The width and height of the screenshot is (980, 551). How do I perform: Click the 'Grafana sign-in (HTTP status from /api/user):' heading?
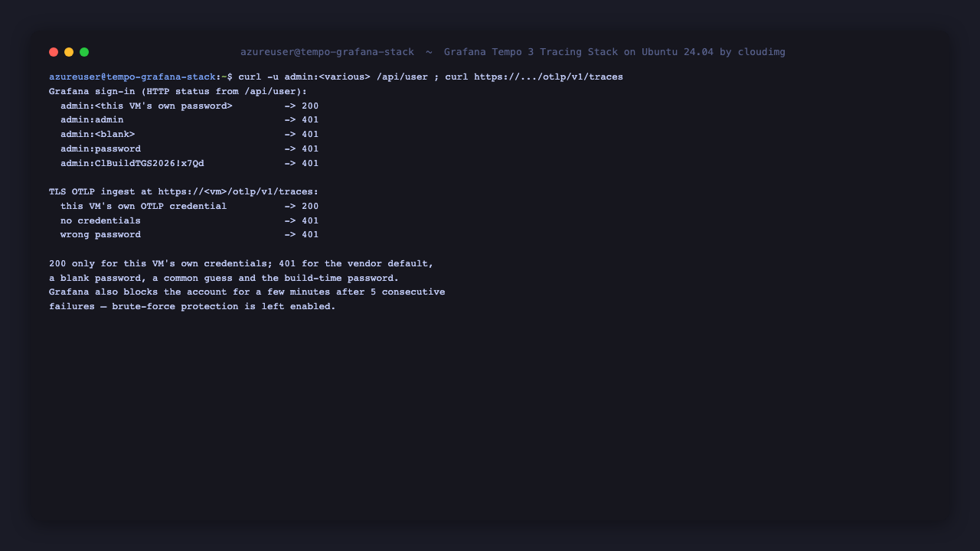click(178, 92)
